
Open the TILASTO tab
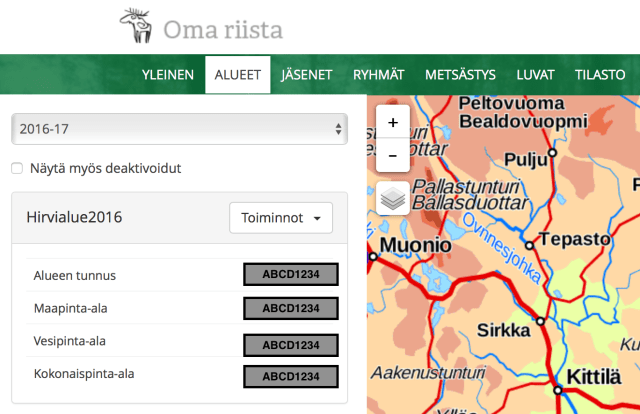tap(600, 75)
